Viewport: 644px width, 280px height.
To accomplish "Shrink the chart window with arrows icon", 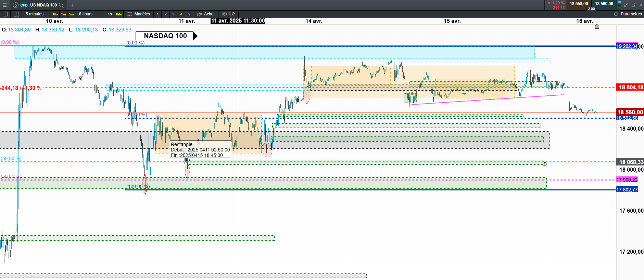I will (x=626, y=5).
